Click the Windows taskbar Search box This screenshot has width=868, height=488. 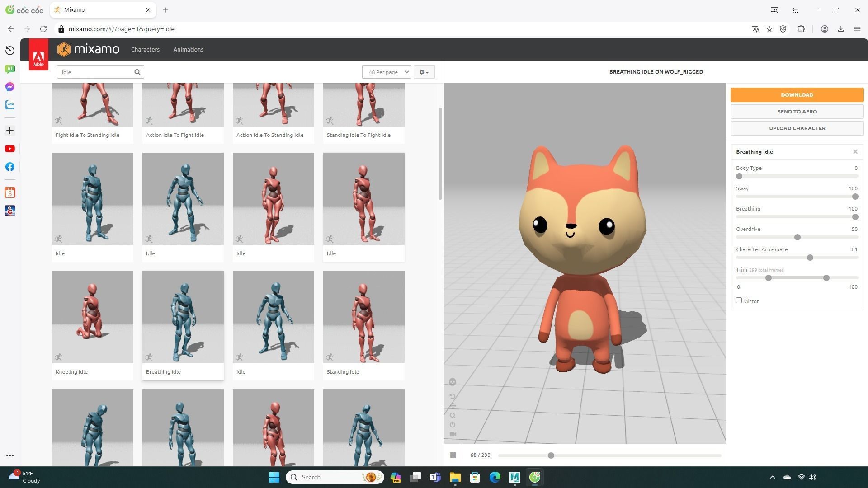click(x=335, y=477)
